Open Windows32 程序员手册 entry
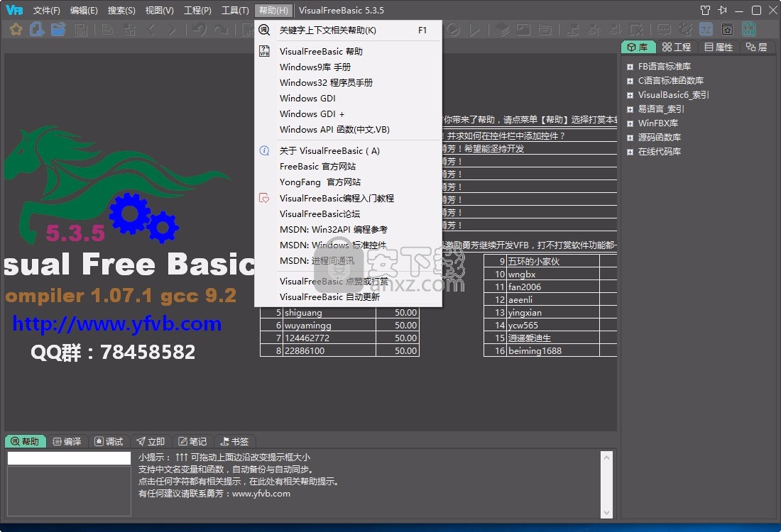Screen dimensions: 781x532 click(x=348, y=82)
